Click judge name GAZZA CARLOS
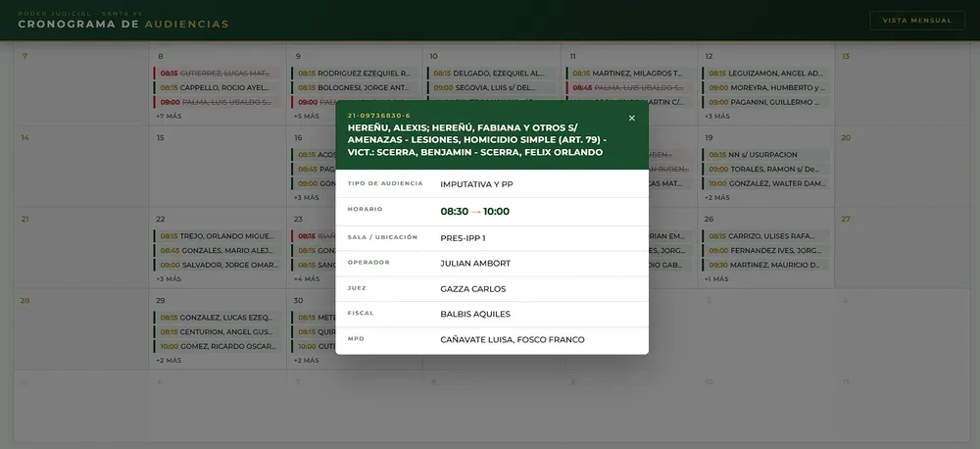 point(473,289)
